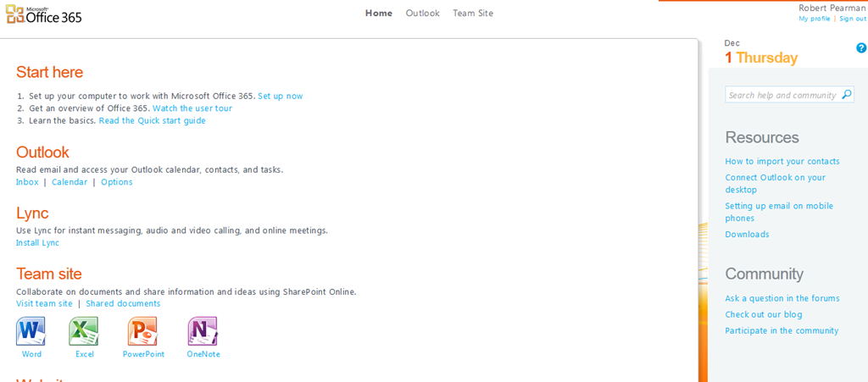868x382 pixels.
Task: Open the Downloads resource link
Action: (747, 235)
